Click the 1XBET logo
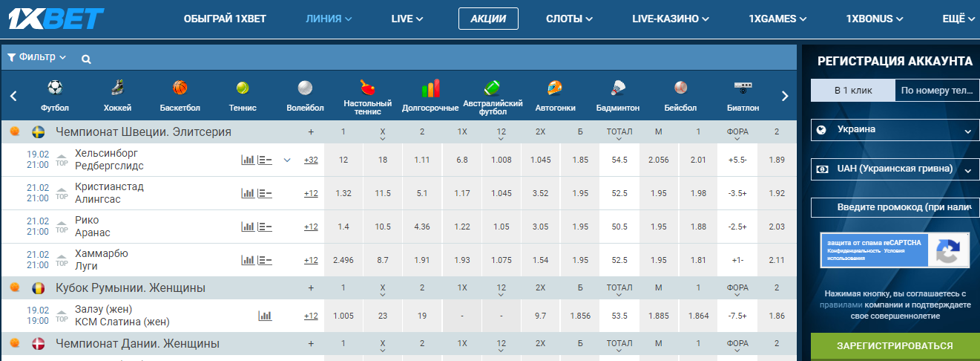 (56, 19)
